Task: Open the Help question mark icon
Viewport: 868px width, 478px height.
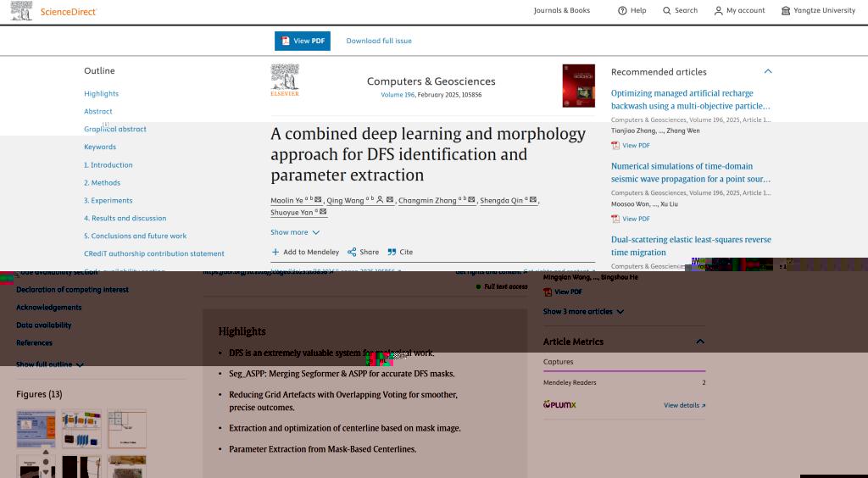Action: [622, 11]
